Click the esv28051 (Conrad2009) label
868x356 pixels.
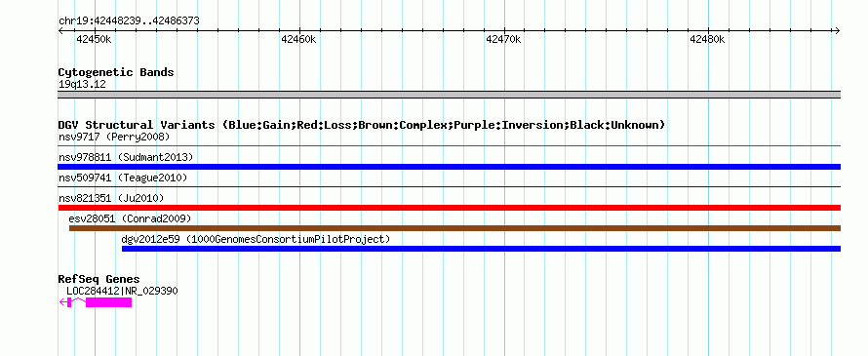point(130,218)
